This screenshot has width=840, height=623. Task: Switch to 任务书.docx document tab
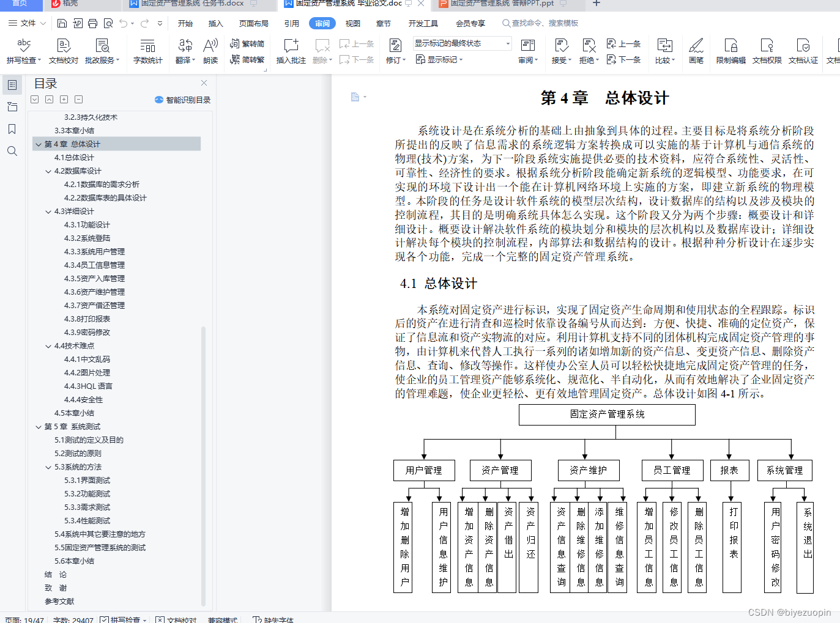point(193,4)
